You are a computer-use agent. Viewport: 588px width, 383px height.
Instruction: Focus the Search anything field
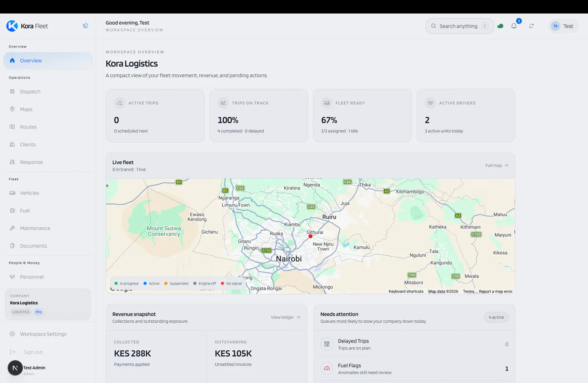click(459, 26)
